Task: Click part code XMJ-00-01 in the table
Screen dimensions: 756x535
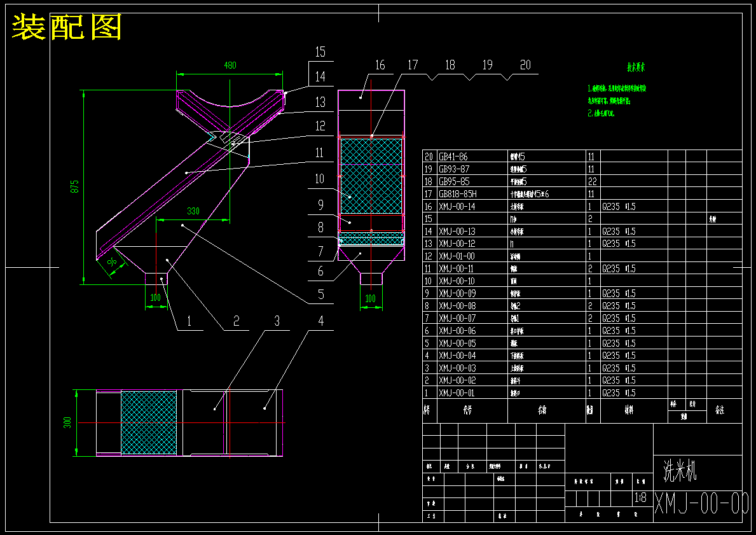Action: pos(457,393)
